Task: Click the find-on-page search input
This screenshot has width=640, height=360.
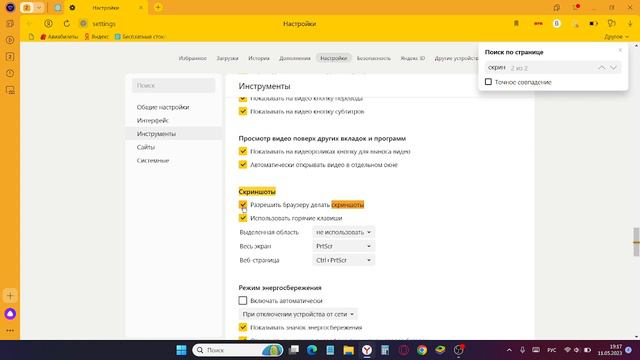Action: coord(541,68)
